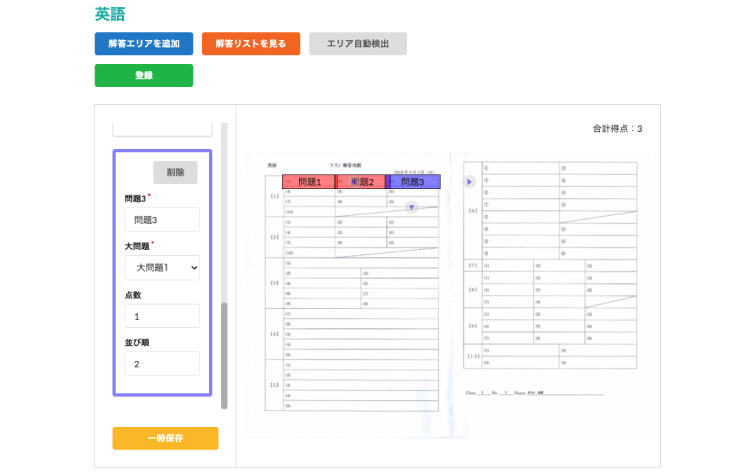Click the green 登録 button
Viewport: 756px width, 472px height.
click(144, 76)
